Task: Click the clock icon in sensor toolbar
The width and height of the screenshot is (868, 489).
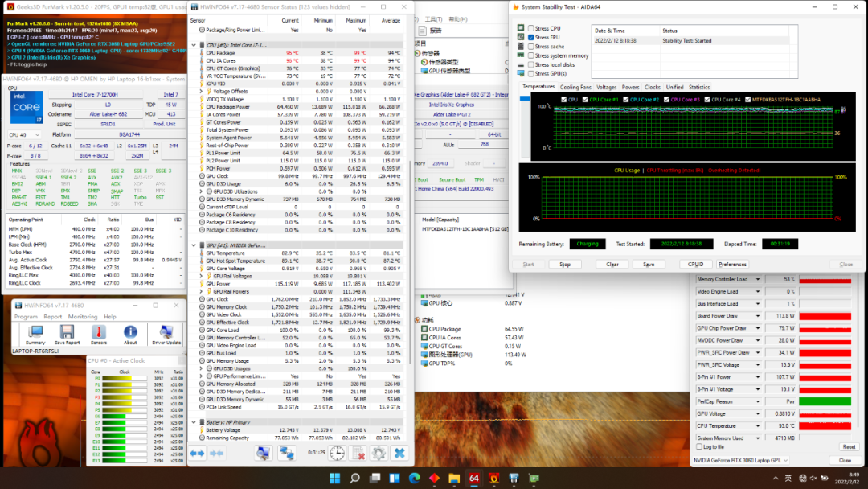Action: click(337, 453)
